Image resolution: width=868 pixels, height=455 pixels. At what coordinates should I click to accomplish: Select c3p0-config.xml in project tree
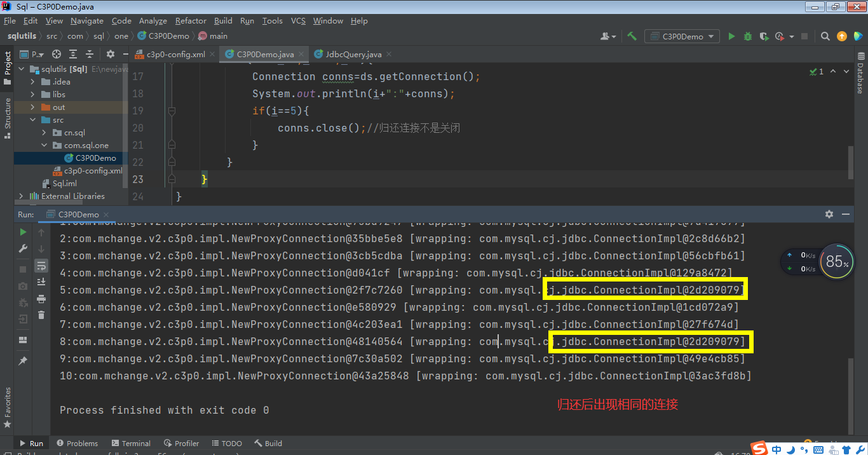(x=93, y=171)
